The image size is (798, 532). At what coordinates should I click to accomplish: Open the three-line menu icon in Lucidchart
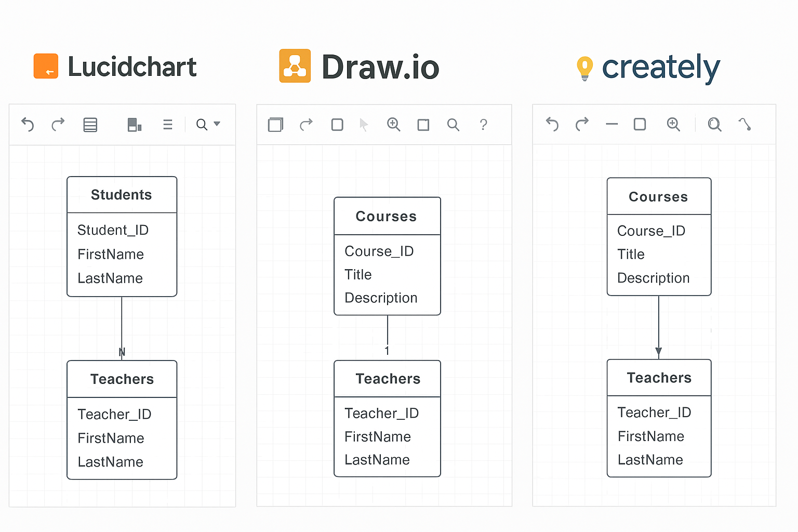pos(168,125)
